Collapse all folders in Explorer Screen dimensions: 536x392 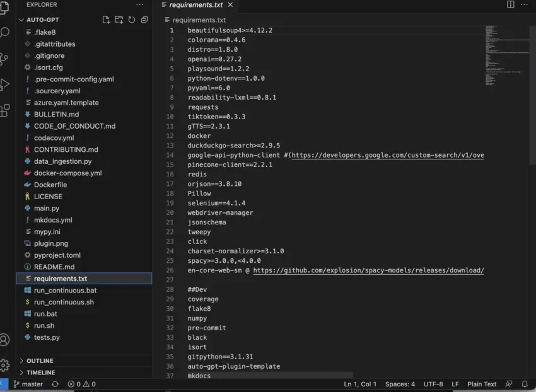click(144, 20)
